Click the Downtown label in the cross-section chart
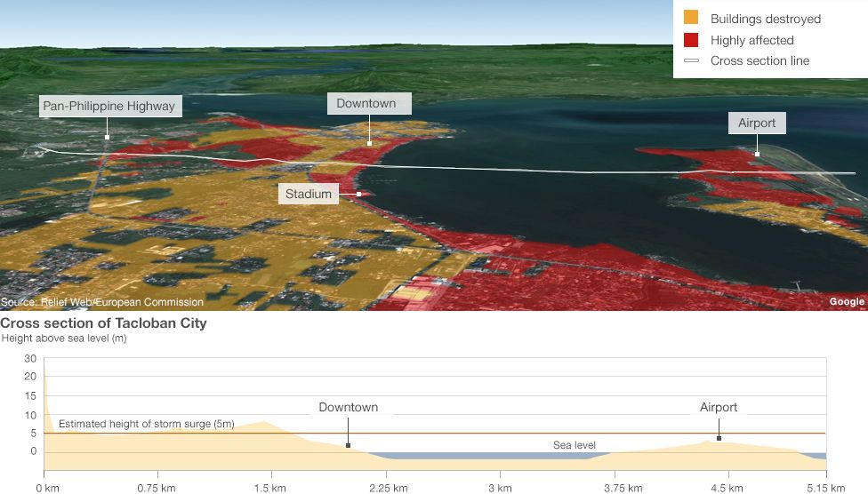The width and height of the screenshot is (868, 494). [x=349, y=407]
